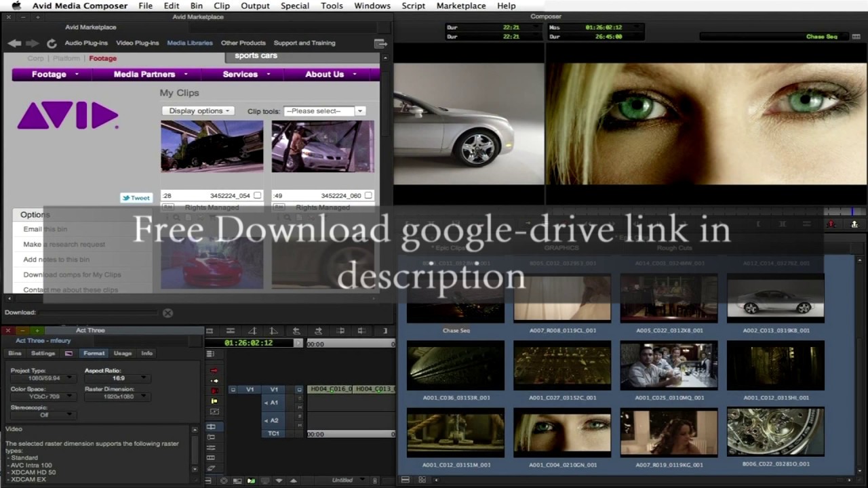868x488 pixels.
Task: Open the clip thumbnail A001_C004_0210GN_001
Action: 562,432
